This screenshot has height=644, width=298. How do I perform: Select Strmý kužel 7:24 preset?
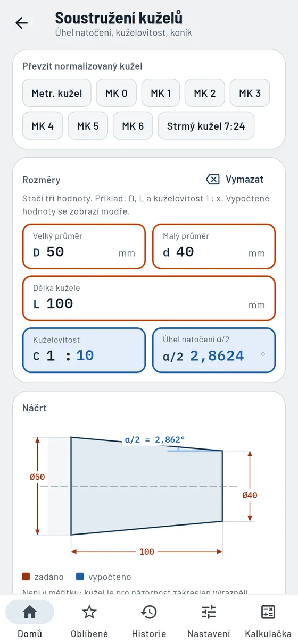(206, 126)
